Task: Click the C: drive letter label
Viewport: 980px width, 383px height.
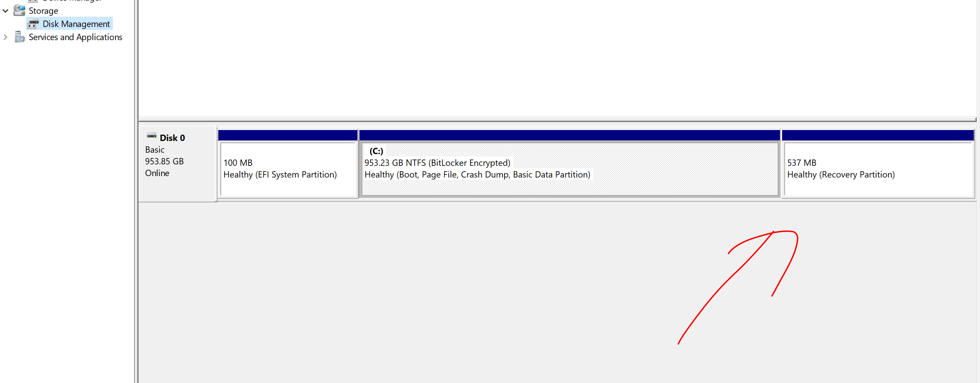Action: tap(376, 151)
